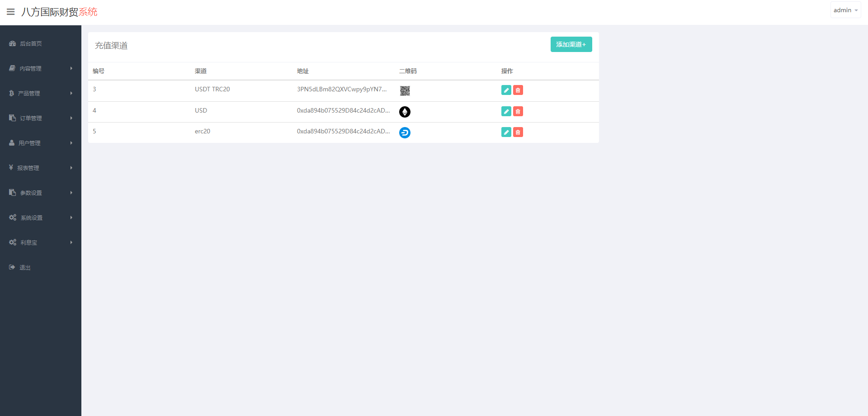The image size is (868, 416).
Task: Click the blue coin icon for erc20
Action: (405, 132)
